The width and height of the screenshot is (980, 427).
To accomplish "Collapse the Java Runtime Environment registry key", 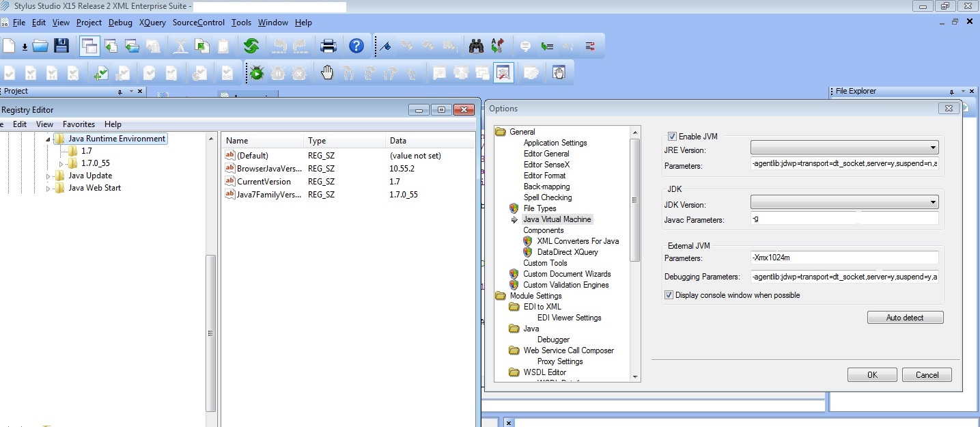I will tap(48, 139).
